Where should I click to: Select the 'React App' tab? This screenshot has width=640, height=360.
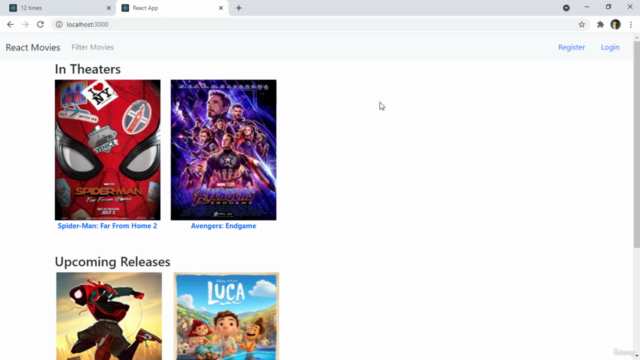click(172, 8)
